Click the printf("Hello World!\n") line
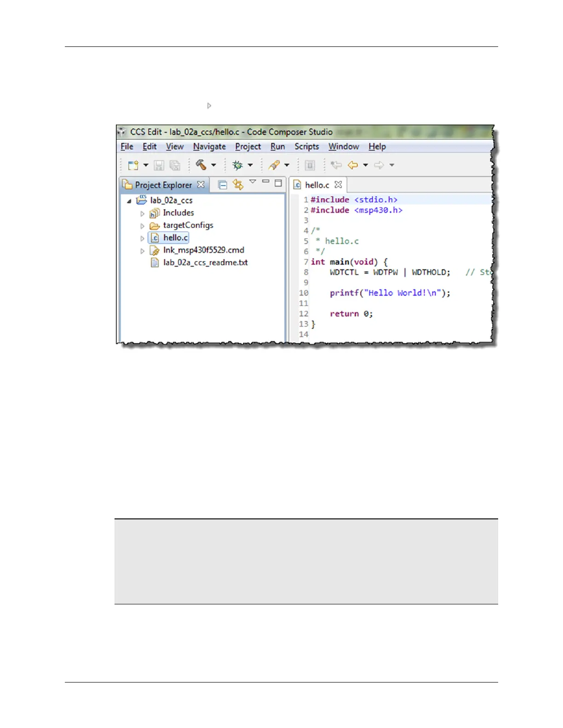The image size is (563, 728). tap(390, 293)
